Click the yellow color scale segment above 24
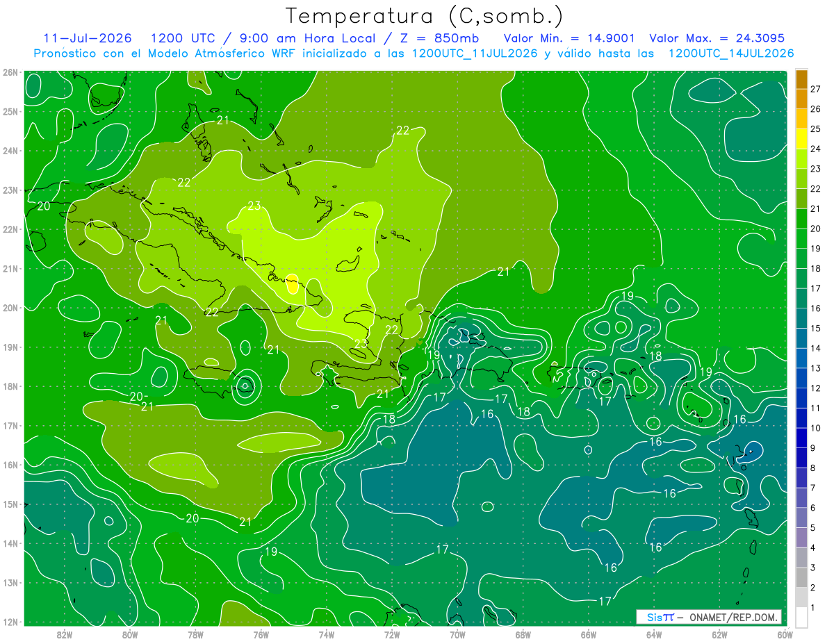The height and width of the screenshot is (644, 834). point(801,138)
